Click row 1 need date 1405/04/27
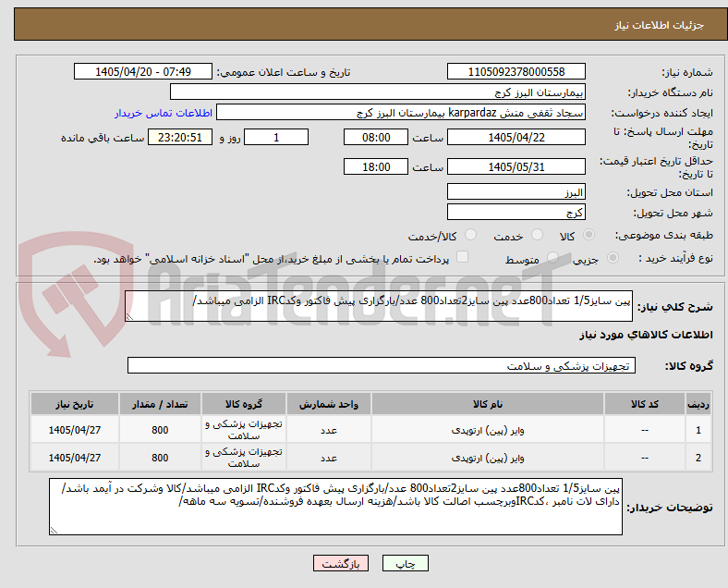Screen dimensions: 728x588 click(75, 430)
